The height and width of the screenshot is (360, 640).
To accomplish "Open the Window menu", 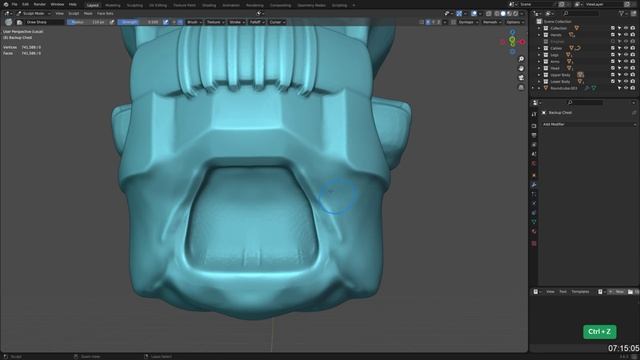I will pyautogui.click(x=57, y=4).
